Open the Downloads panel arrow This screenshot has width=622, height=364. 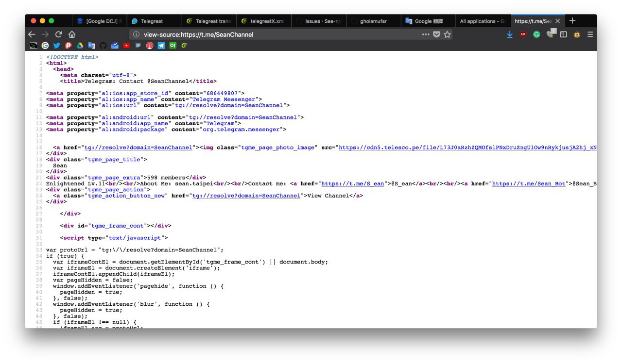[510, 34]
